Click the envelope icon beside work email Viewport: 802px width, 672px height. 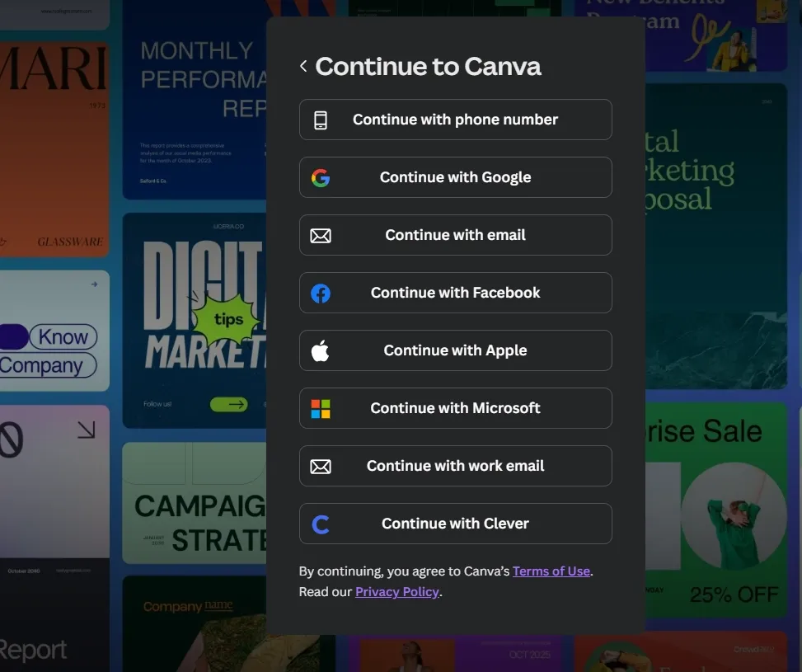click(321, 467)
